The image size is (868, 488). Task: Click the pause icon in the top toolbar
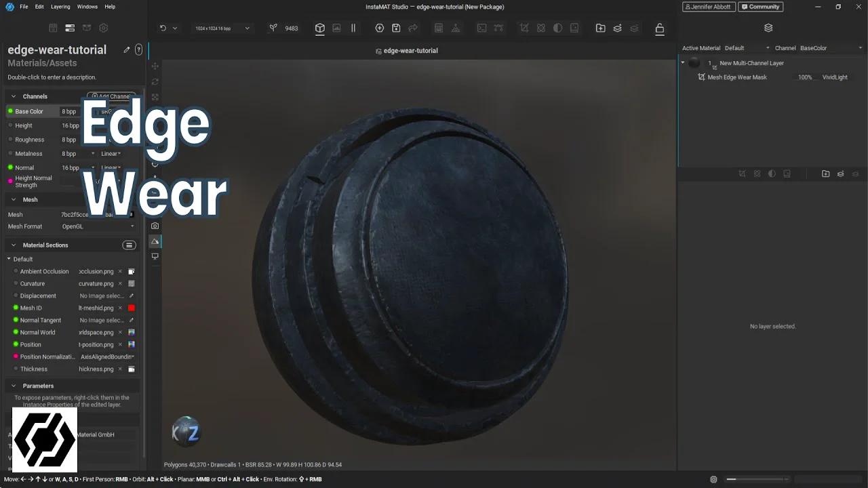353,28
